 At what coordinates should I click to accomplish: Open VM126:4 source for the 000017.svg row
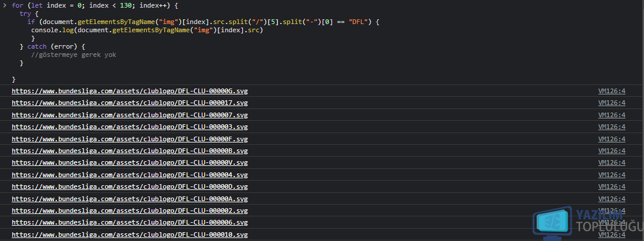[612, 103]
